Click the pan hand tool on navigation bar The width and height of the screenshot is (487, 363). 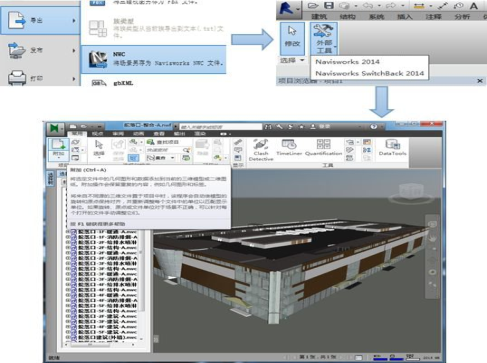pyautogui.click(x=432, y=238)
